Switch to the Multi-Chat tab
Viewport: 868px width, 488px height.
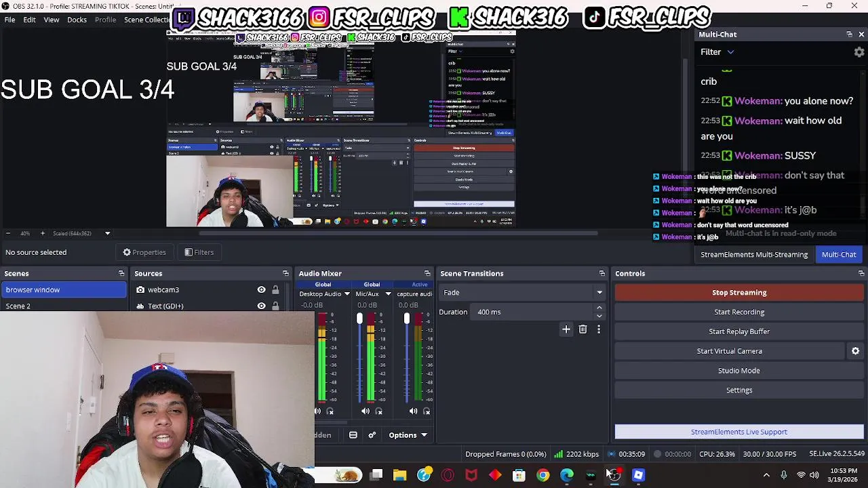coord(839,255)
